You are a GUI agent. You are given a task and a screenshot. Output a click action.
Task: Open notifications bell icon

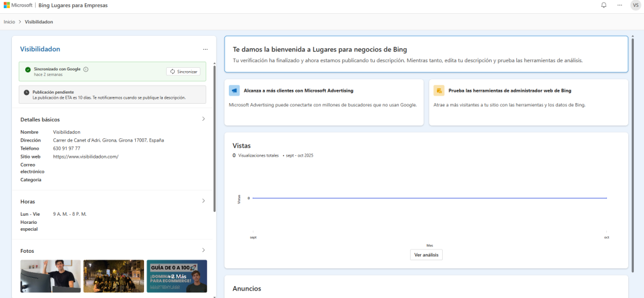click(x=604, y=5)
